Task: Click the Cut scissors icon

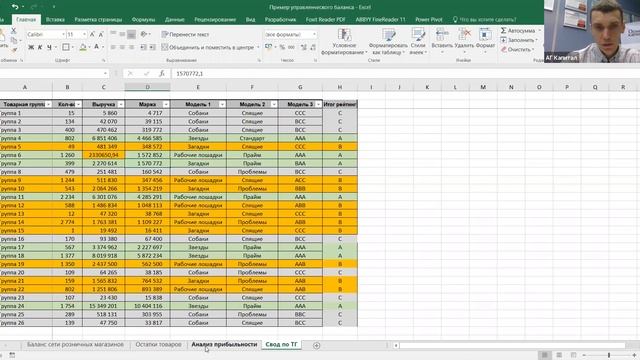Action: click(x=13, y=31)
